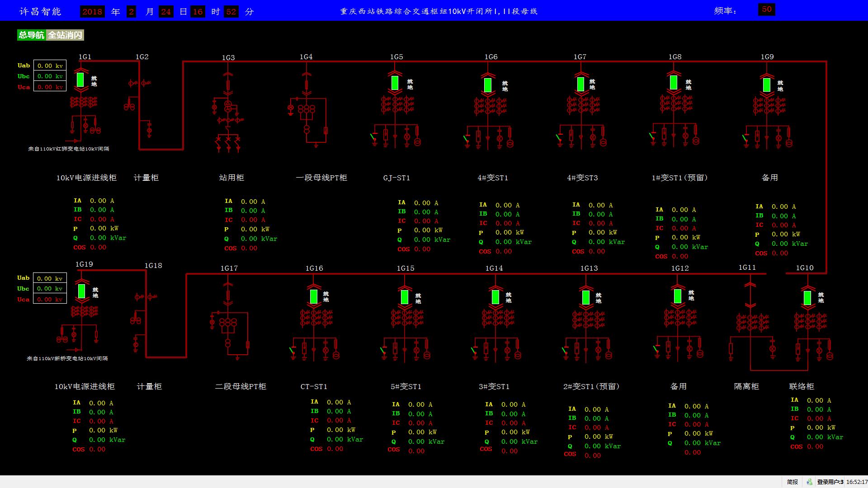Click the 1G5 GJ-ST1 green circuit breaker
The height and width of the screenshot is (488, 868).
[395, 83]
